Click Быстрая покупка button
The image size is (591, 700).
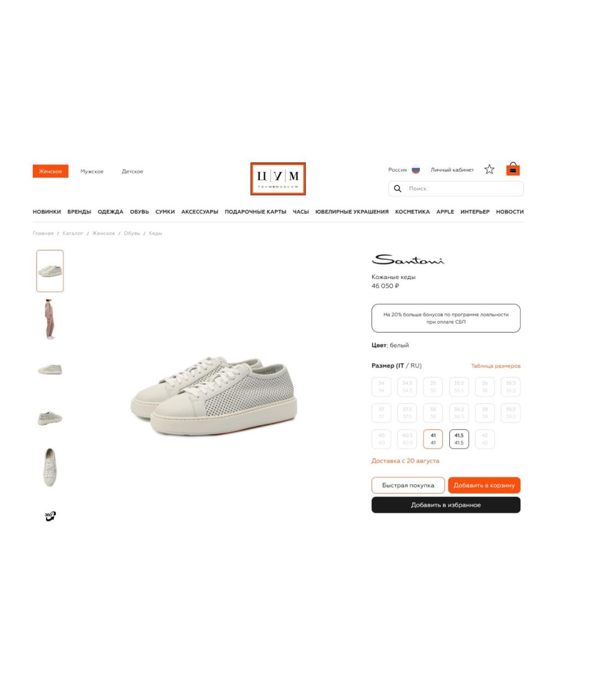click(408, 485)
